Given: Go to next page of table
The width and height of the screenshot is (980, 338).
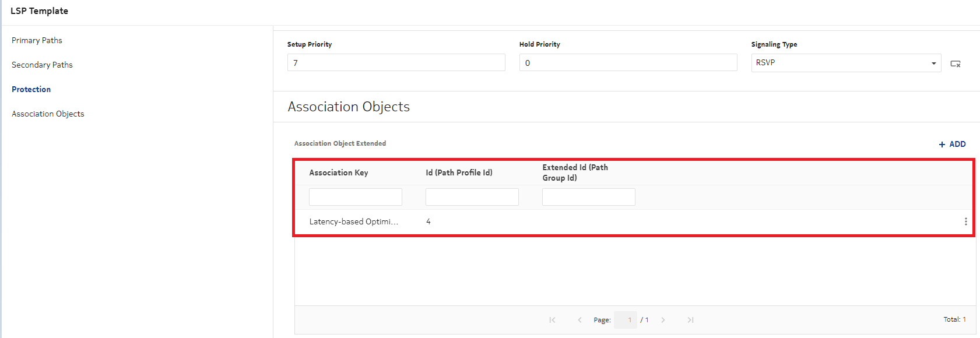Looking at the screenshot, I should (x=663, y=320).
